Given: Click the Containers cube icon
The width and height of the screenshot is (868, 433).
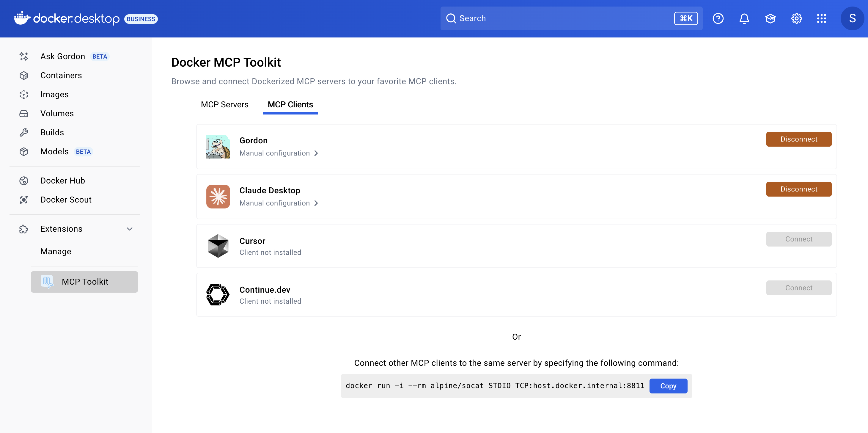Looking at the screenshot, I should click(x=23, y=76).
